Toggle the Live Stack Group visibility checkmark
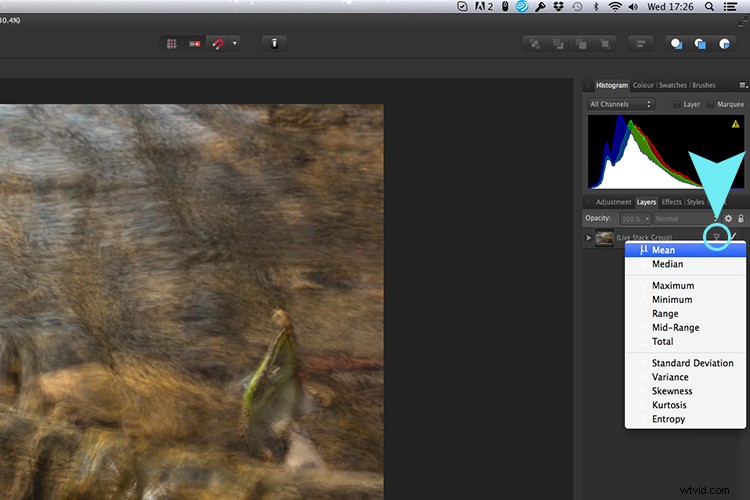750x500 pixels. click(733, 236)
